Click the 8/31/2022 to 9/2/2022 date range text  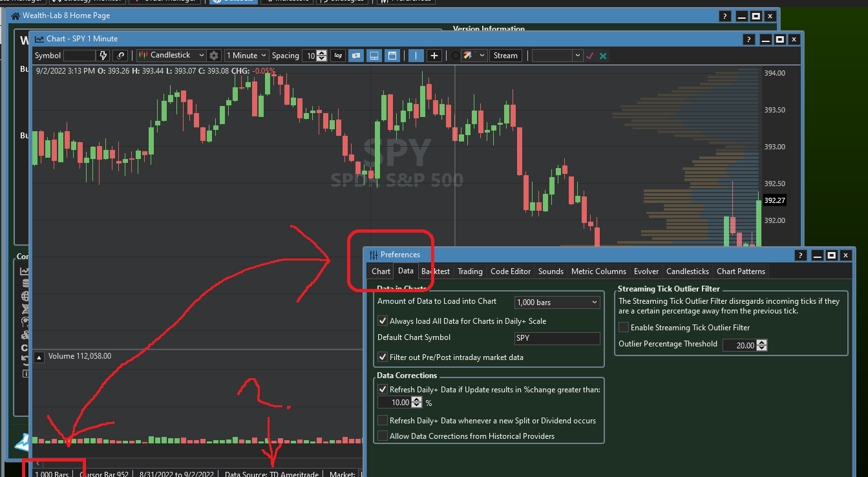point(176,474)
